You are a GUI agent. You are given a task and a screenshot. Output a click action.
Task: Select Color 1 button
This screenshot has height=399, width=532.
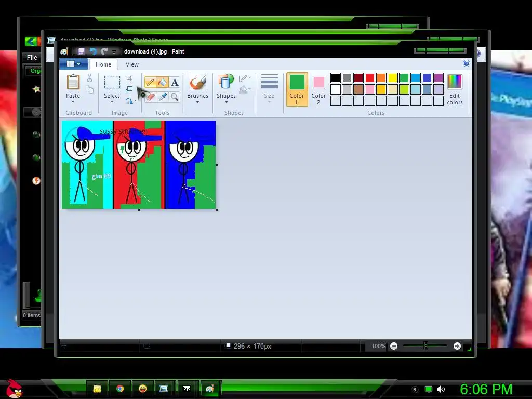(297, 89)
